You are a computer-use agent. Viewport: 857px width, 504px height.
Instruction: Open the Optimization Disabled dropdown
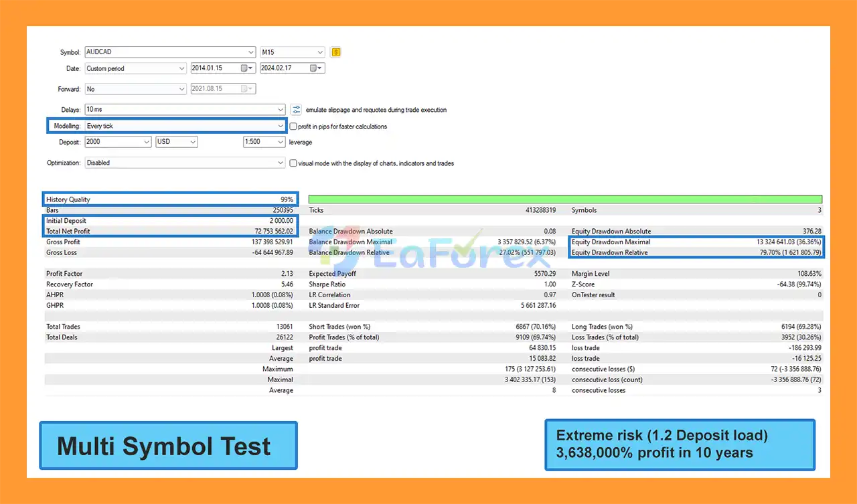281,163
